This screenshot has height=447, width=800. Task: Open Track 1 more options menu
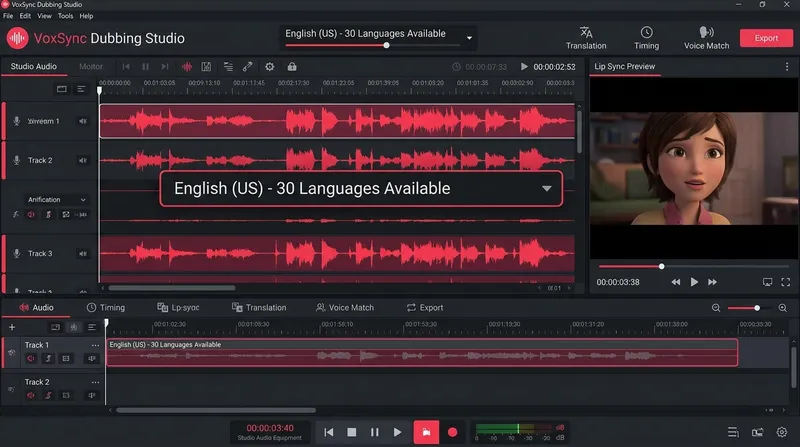[x=95, y=345]
